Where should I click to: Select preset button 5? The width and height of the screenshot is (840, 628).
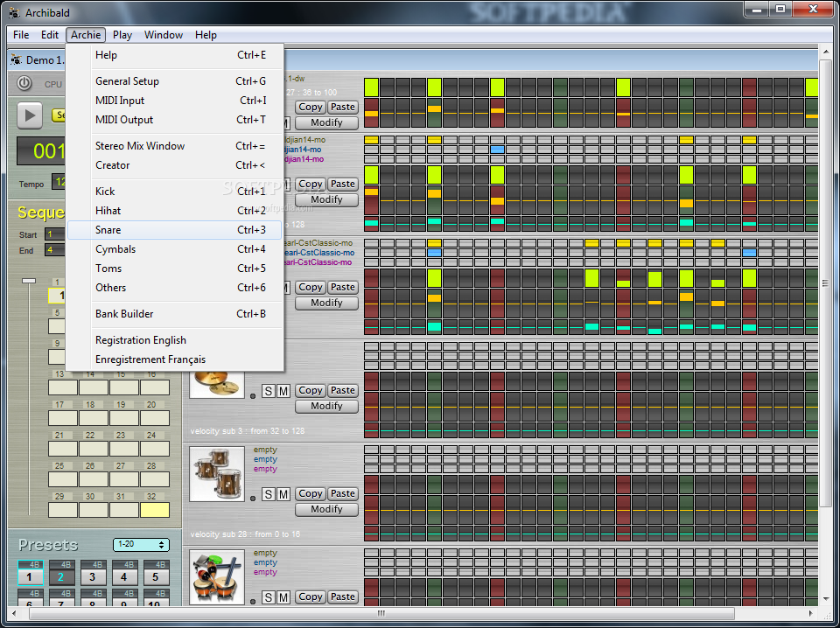[156, 576]
